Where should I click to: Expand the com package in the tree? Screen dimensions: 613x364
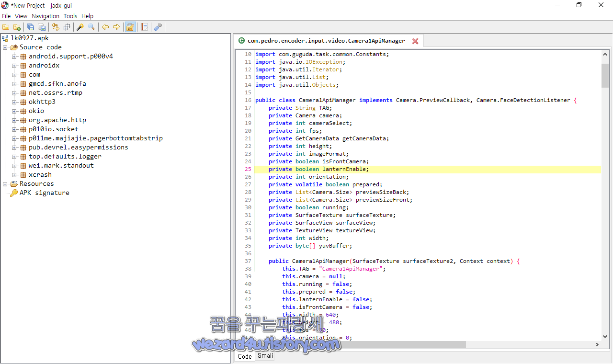coord(14,74)
